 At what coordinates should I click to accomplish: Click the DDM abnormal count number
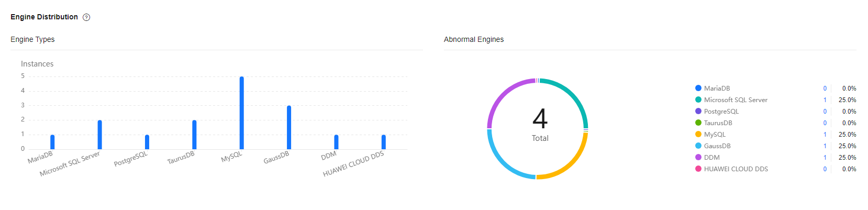coord(825,158)
